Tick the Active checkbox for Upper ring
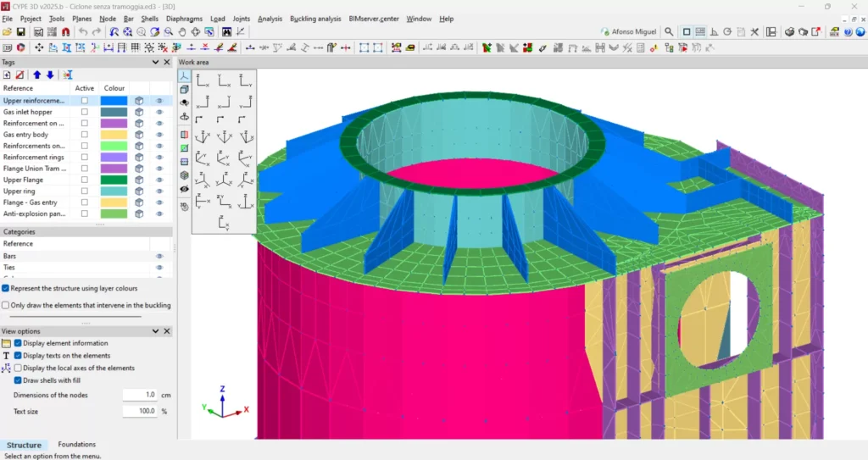868x460 pixels. click(x=85, y=191)
